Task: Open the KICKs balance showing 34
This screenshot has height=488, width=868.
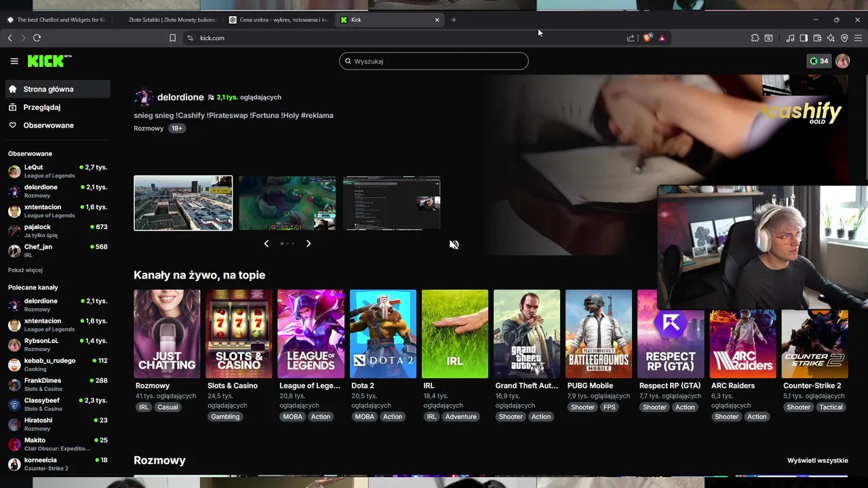Action: (x=818, y=61)
